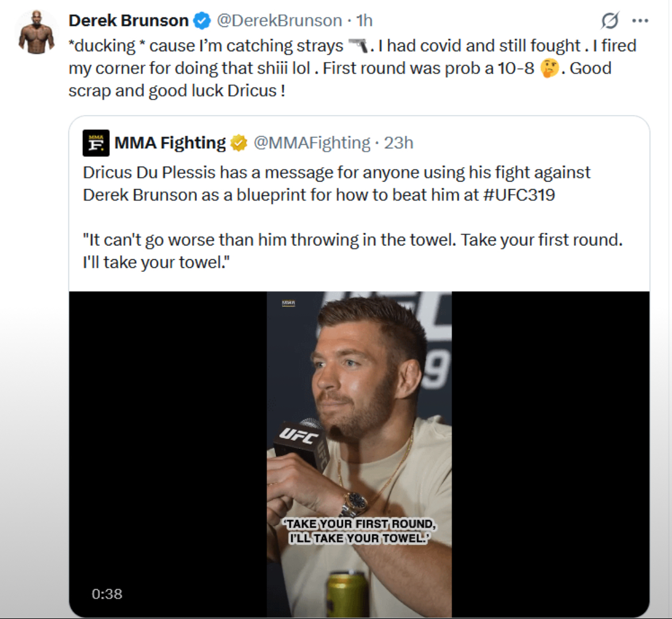This screenshot has height=619, width=672.
Task: Click the MMA Fighting watermark in video
Action: pos(288,303)
